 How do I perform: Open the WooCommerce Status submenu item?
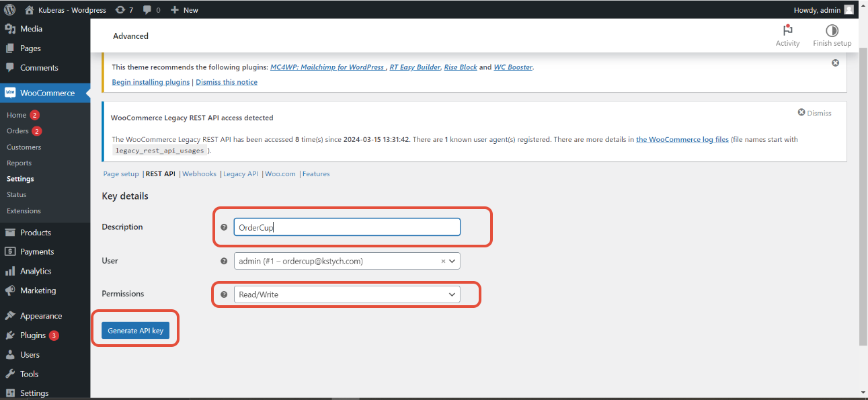[17, 195]
